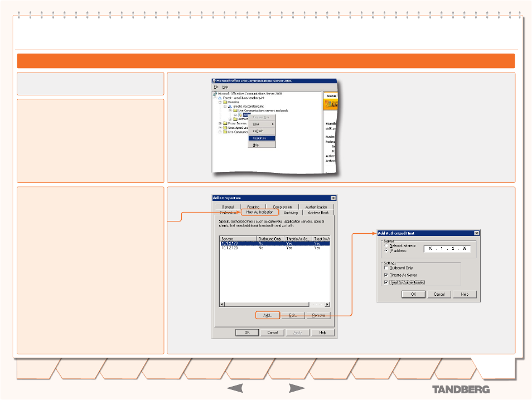Choose Properties from the context menu

pos(262,138)
